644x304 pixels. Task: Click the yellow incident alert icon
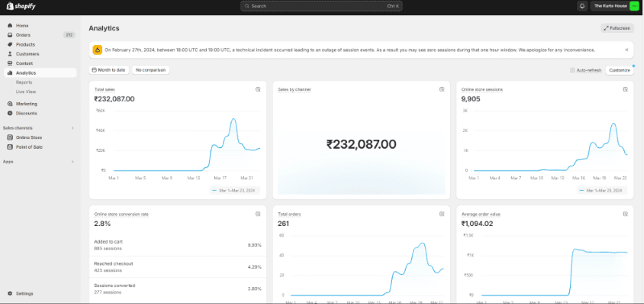tap(97, 50)
